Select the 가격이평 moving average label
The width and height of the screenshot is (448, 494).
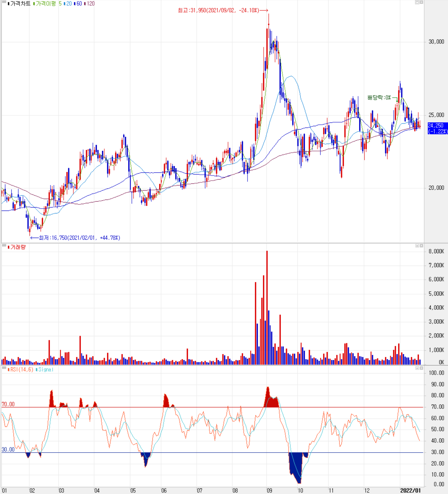point(45,4)
